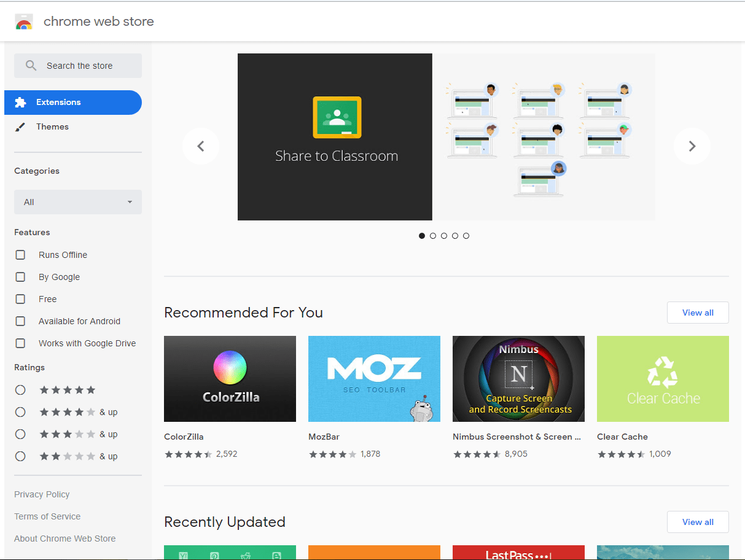Tick the Free feature checkbox
Image resolution: width=745 pixels, height=560 pixels.
pos(20,299)
